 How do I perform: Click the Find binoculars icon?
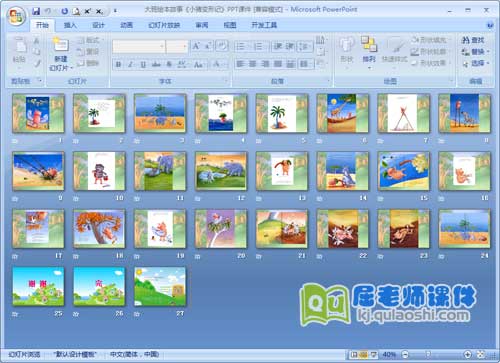pos(465,40)
